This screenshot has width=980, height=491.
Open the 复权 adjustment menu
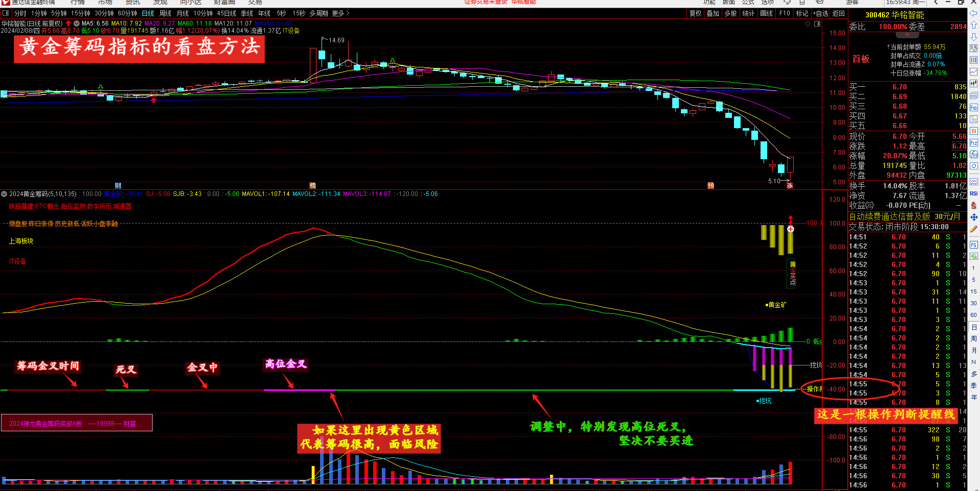[695, 13]
